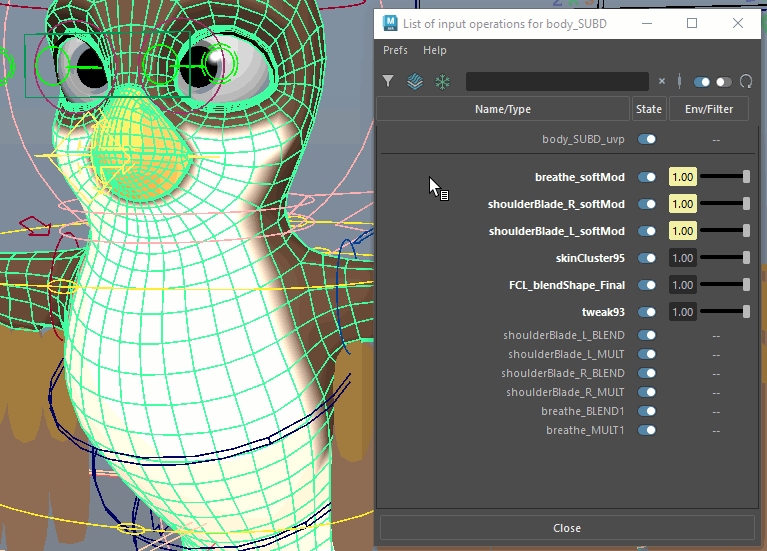Select the shoulderBlade_L_BLEND entry name
This screenshot has height=551, width=767.
click(564, 335)
